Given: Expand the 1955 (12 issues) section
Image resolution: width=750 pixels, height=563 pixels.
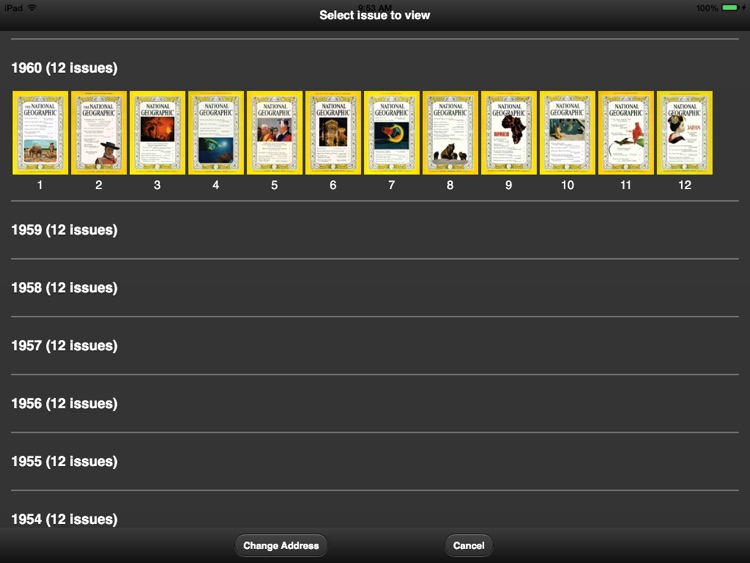Looking at the screenshot, I should (x=65, y=462).
